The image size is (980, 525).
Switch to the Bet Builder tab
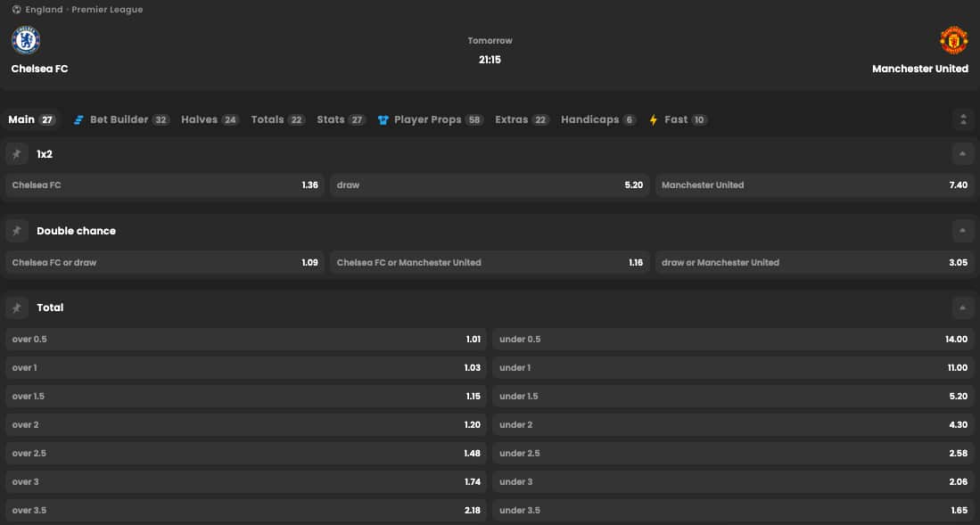coord(121,119)
